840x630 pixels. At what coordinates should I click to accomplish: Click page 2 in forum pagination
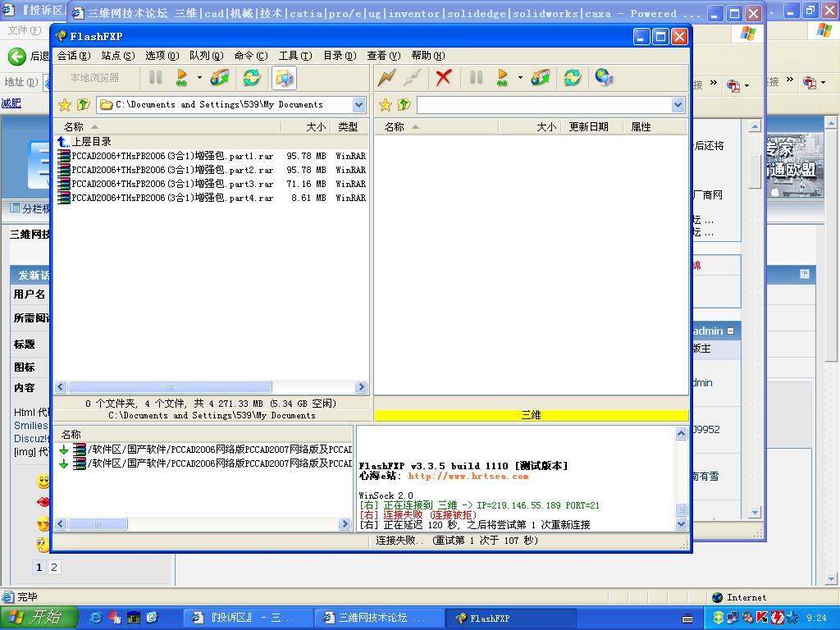point(54,568)
